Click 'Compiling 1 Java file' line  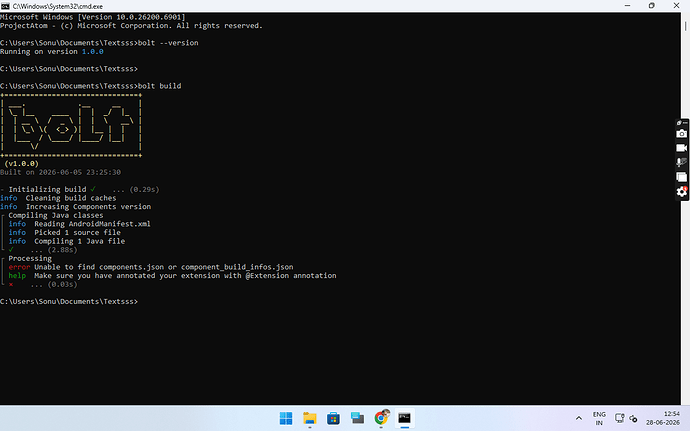coord(67,241)
